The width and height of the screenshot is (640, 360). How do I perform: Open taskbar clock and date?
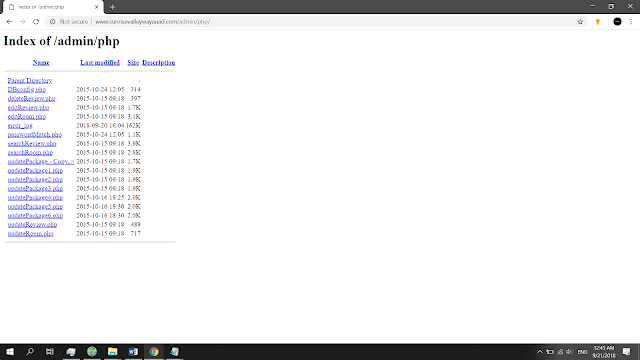(x=604, y=351)
